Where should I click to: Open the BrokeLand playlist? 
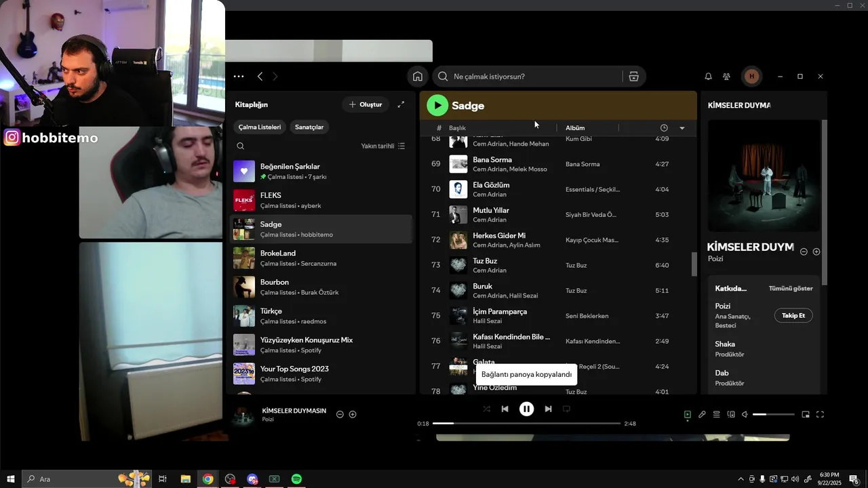coord(321,258)
